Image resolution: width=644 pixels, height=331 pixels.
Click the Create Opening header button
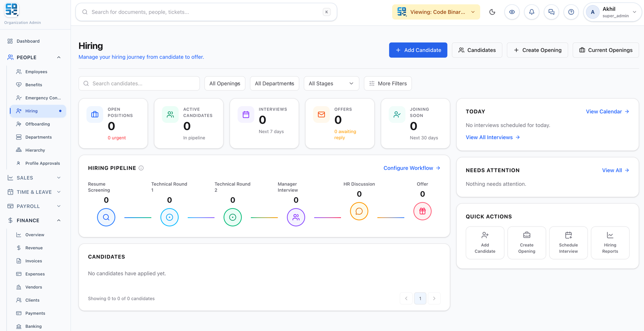point(537,50)
